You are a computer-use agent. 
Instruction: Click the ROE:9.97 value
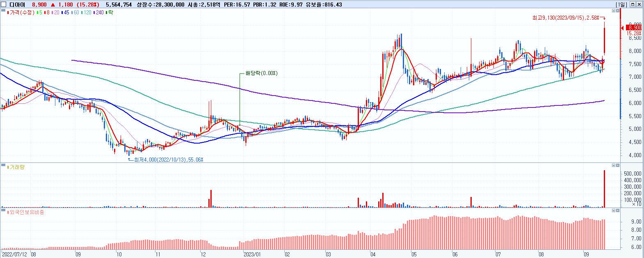click(291, 5)
